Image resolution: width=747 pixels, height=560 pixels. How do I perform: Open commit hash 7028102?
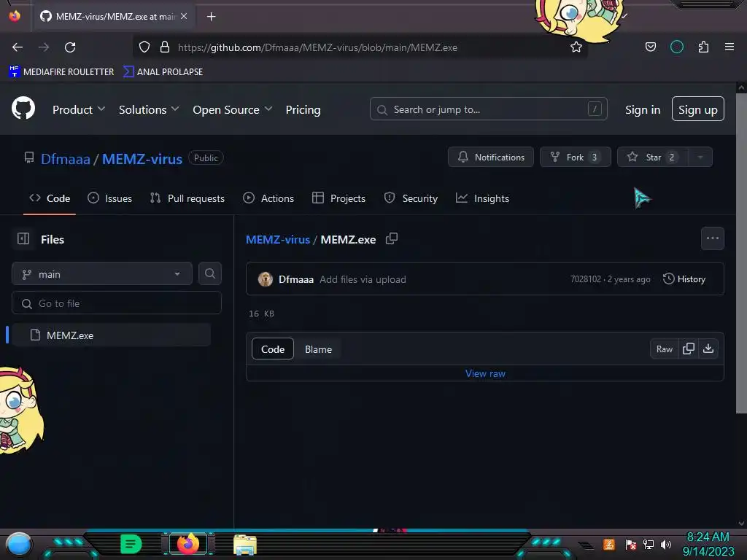586,279
